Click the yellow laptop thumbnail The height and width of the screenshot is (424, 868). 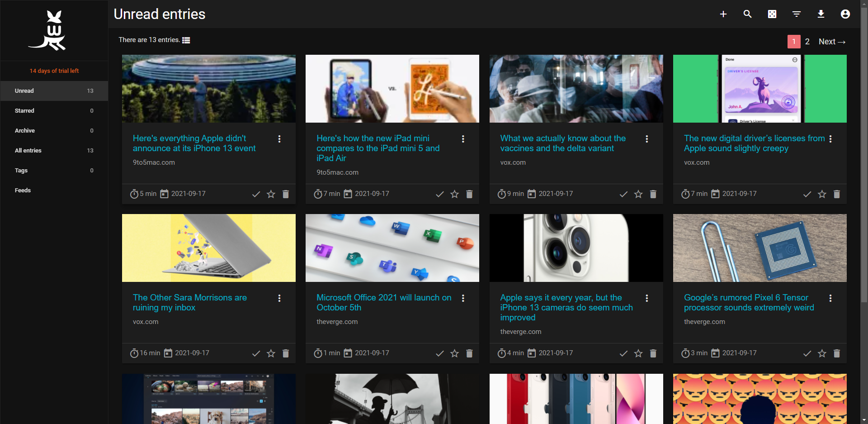209,248
